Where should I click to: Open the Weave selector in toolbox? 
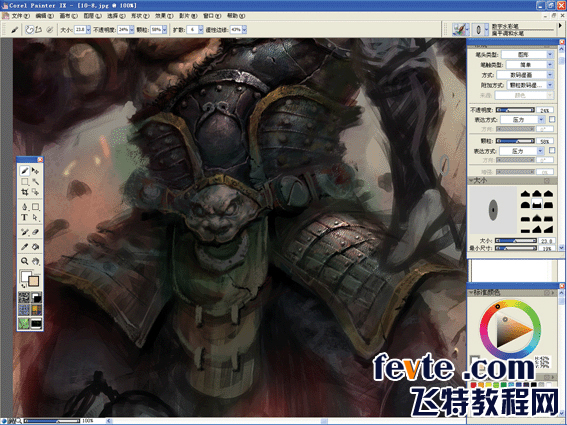(x=36, y=310)
